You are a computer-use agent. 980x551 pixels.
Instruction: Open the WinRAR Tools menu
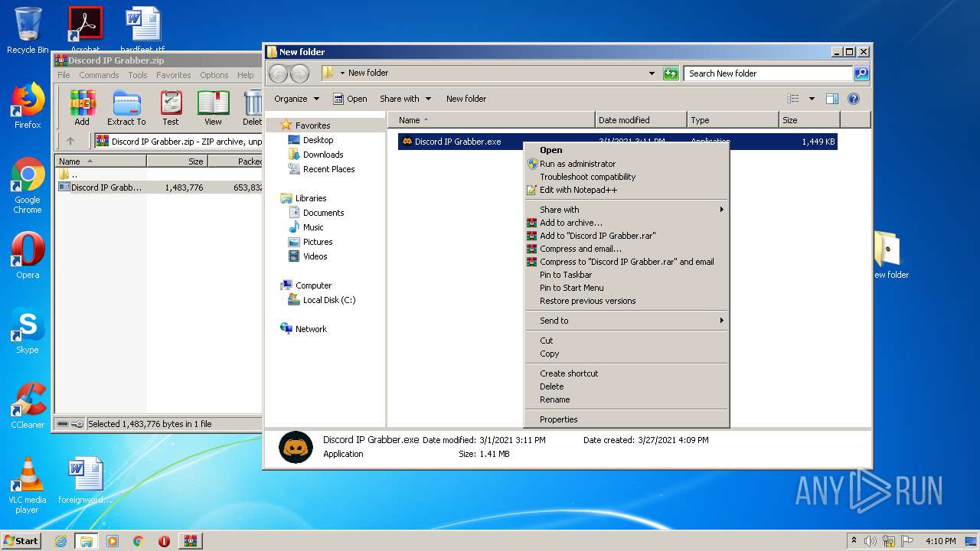click(x=138, y=75)
